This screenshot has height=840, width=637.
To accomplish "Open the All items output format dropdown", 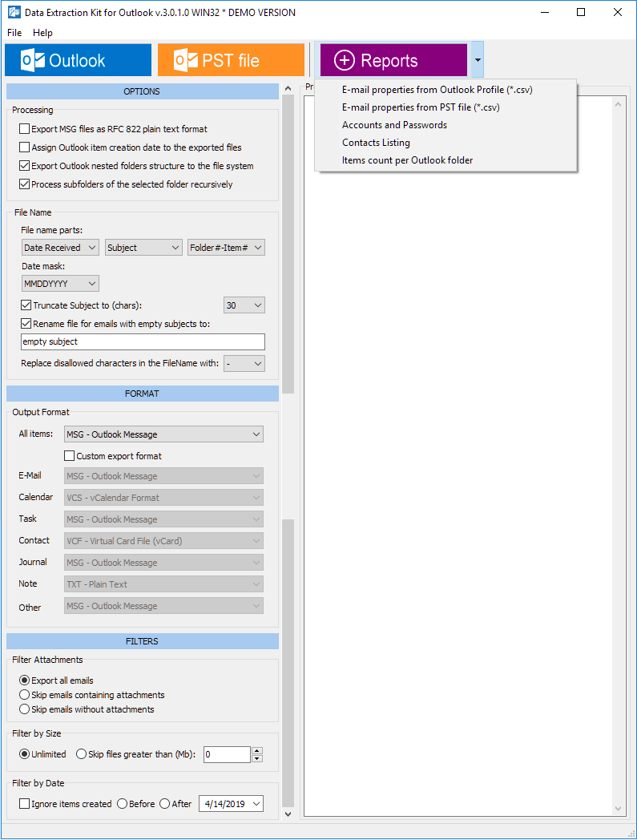I will click(164, 434).
